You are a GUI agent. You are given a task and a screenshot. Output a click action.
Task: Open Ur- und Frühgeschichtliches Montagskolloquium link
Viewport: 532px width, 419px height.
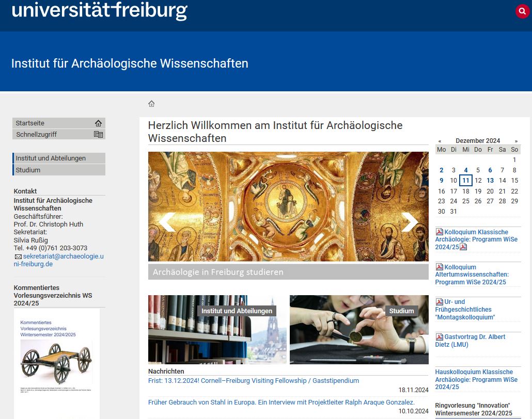[x=465, y=310]
